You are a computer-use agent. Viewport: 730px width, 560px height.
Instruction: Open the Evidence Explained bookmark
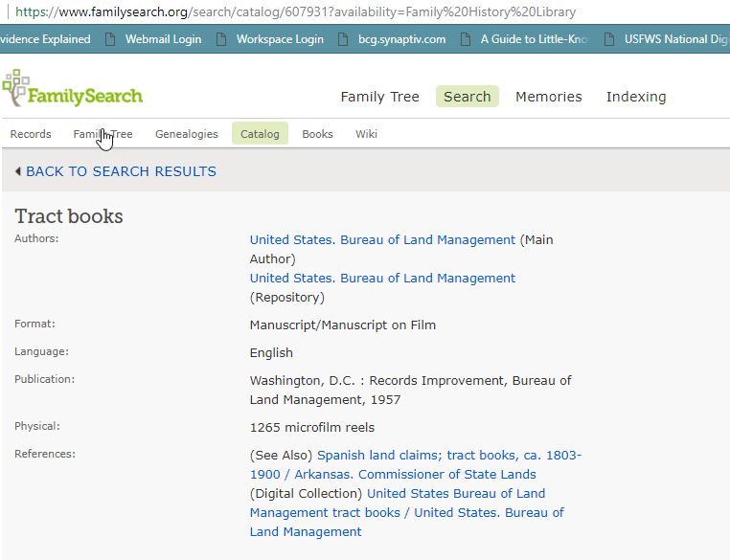pos(45,39)
